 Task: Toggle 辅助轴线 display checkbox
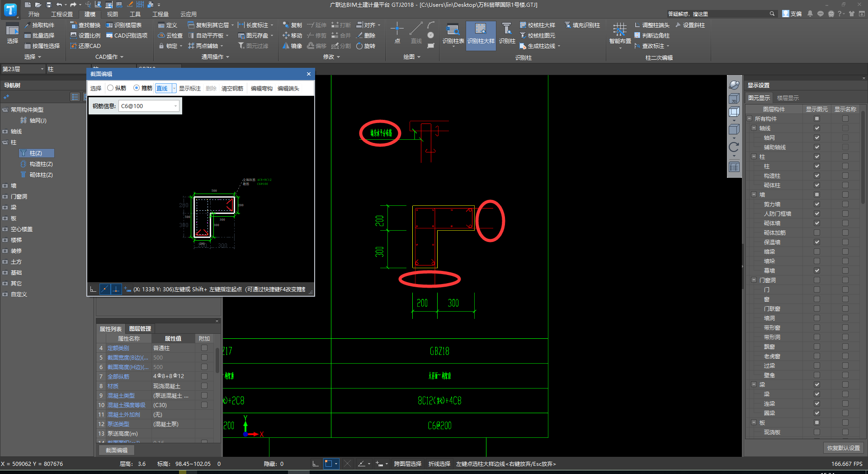point(817,147)
